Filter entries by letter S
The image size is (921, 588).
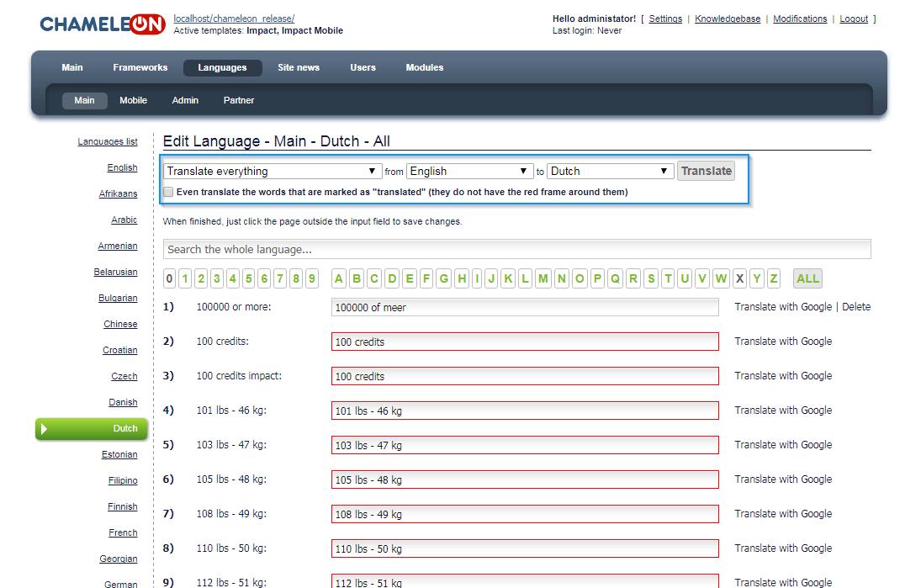pyautogui.click(x=650, y=279)
